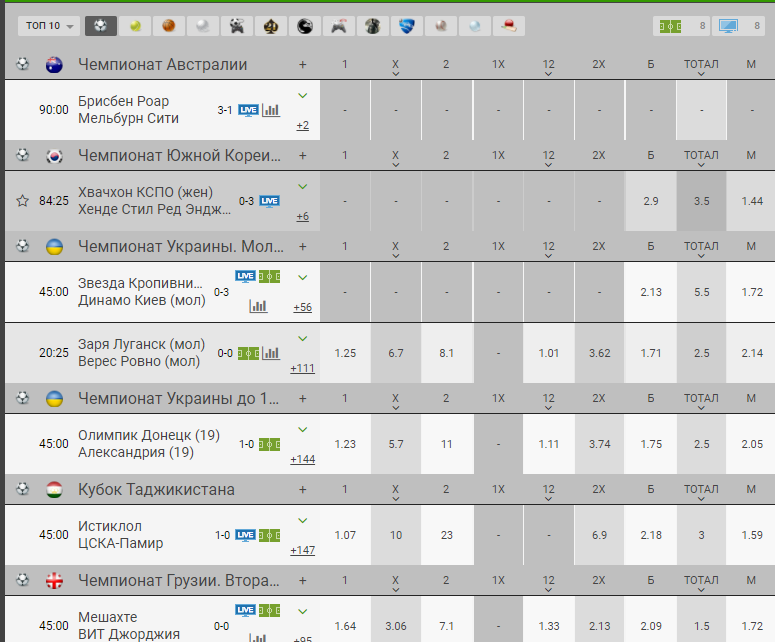Open ТОТАЛ dropdown in Кубок Таджикистана header
This screenshot has width=775, height=642.
click(x=701, y=490)
